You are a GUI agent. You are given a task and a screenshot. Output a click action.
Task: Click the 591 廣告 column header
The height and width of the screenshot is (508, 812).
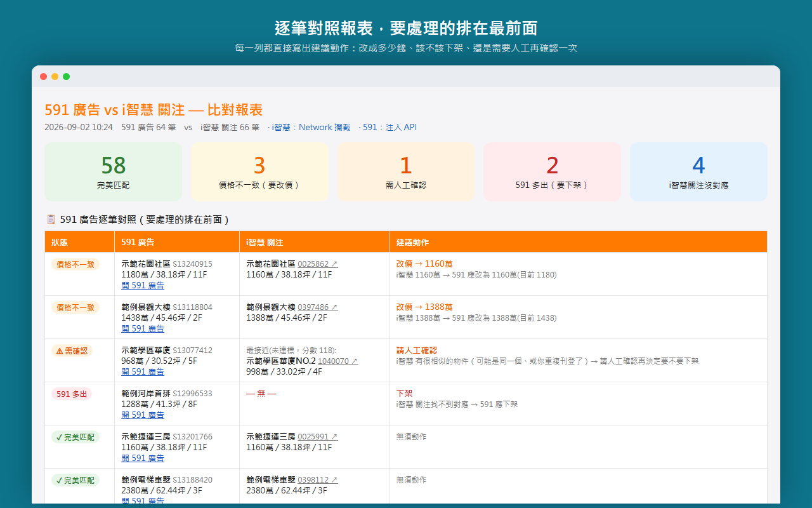coord(177,242)
